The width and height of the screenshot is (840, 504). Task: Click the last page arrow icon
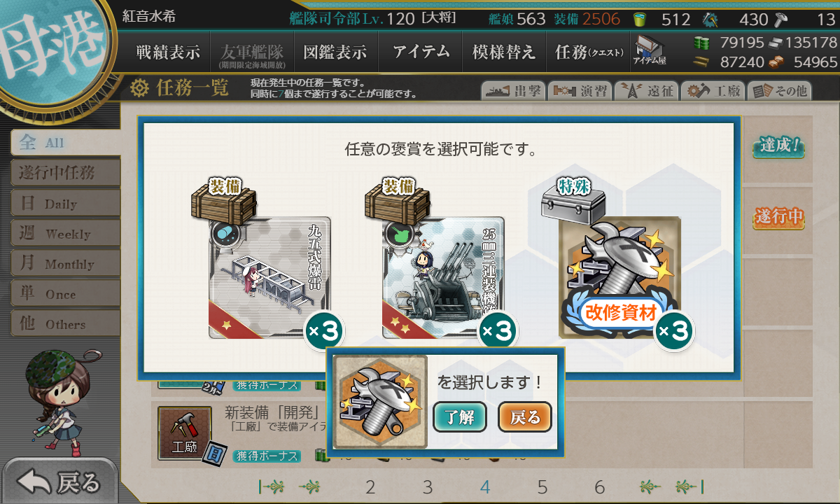[689, 486]
